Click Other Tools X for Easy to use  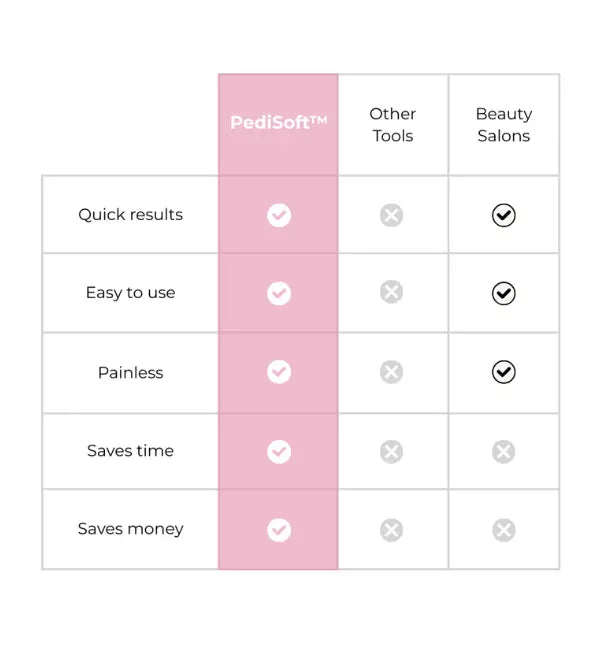(391, 292)
